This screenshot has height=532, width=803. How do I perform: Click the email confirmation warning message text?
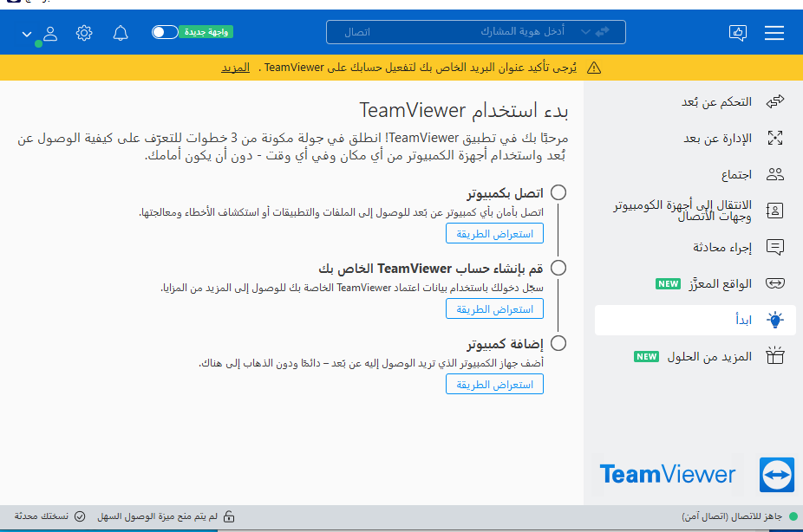(x=420, y=68)
